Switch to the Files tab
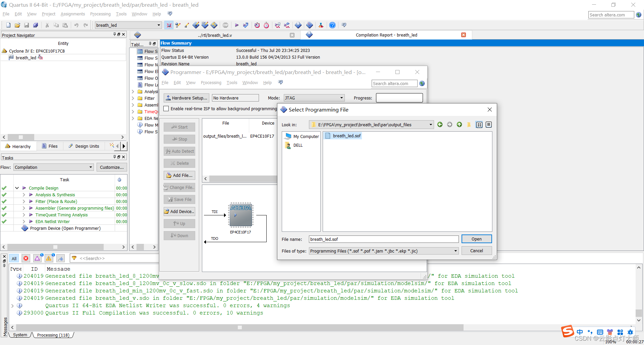Image resolution: width=644 pixels, height=345 pixels. pyautogui.click(x=50, y=146)
